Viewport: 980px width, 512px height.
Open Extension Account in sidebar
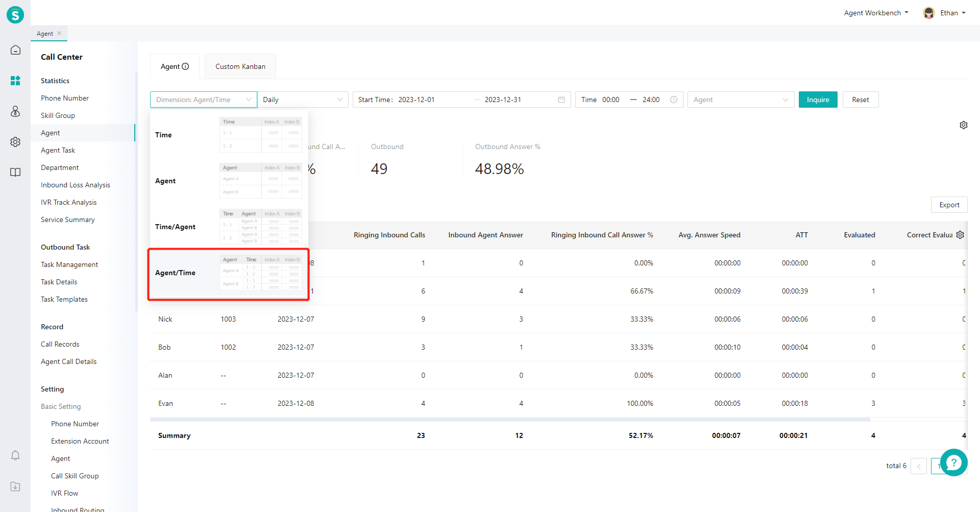(80, 441)
